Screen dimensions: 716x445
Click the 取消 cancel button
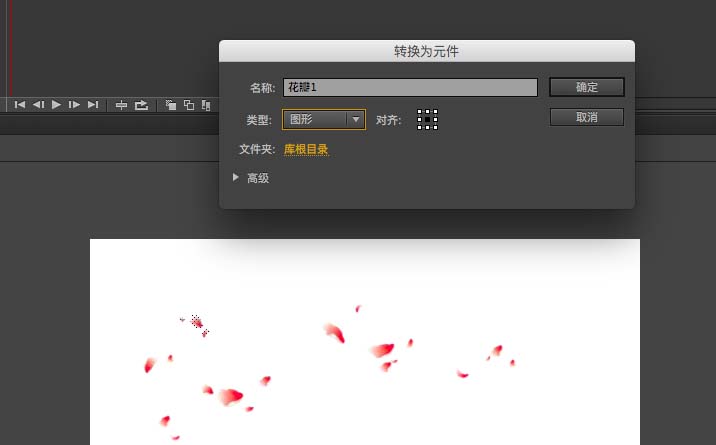587,117
